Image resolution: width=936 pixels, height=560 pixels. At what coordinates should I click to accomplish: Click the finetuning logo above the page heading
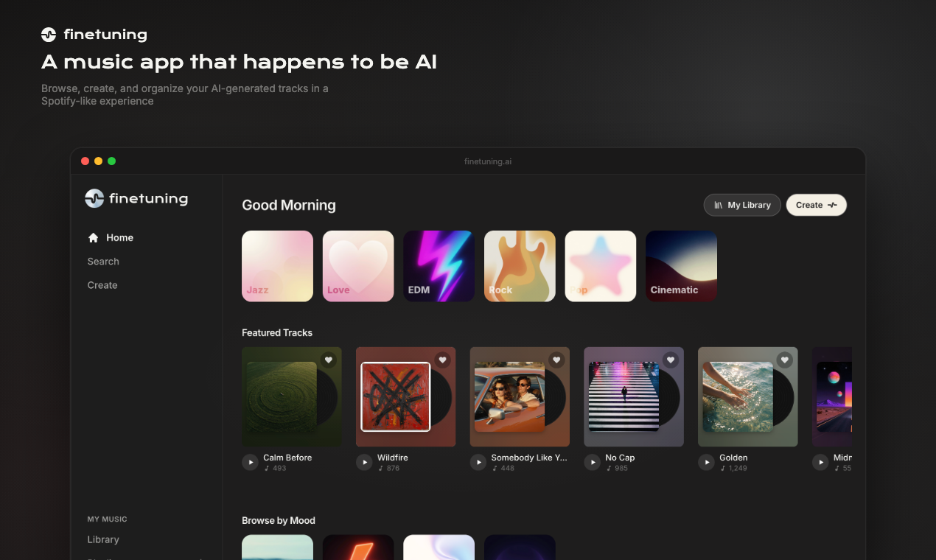click(x=47, y=34)
